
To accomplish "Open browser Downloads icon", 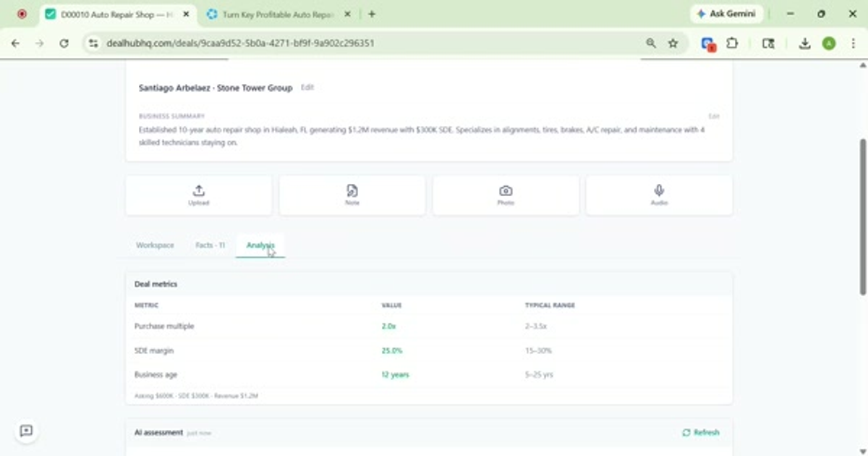I will click(x=804, y=43).
